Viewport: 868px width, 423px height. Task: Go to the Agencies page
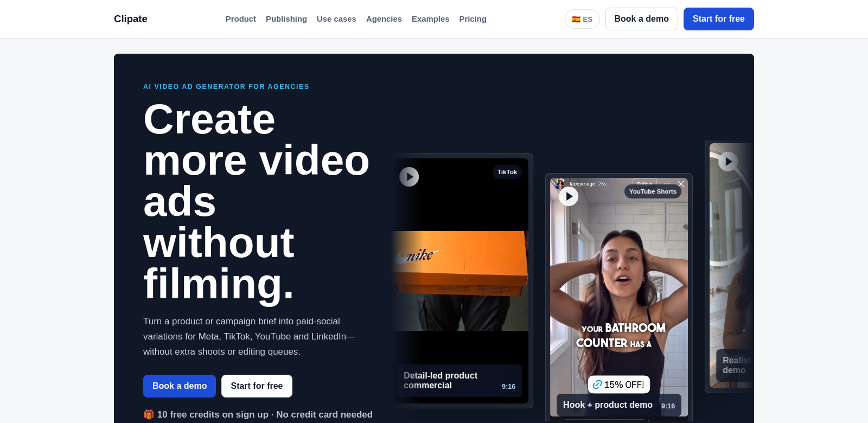point(384,19)
